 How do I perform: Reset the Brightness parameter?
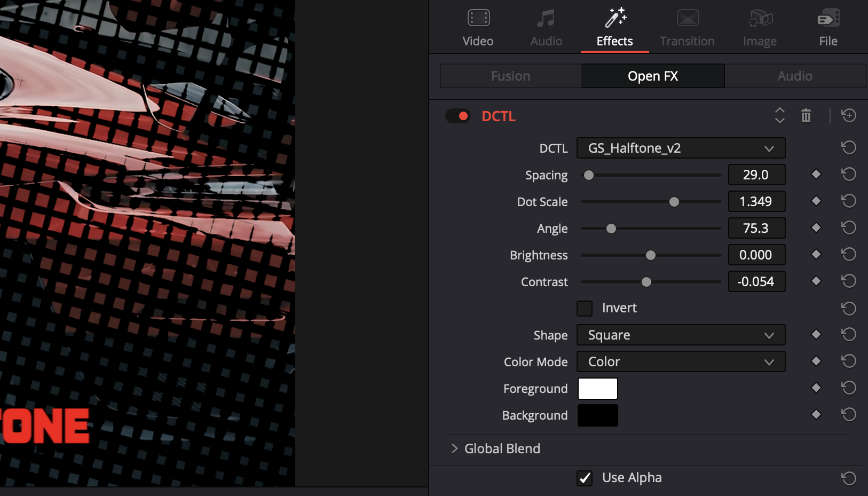pos(848,254)
